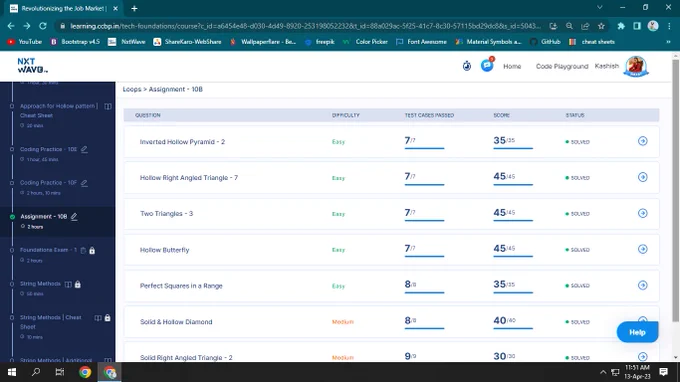
Task: Open the Hollow Butterfly arrow icon
Action: coord(643,249)
